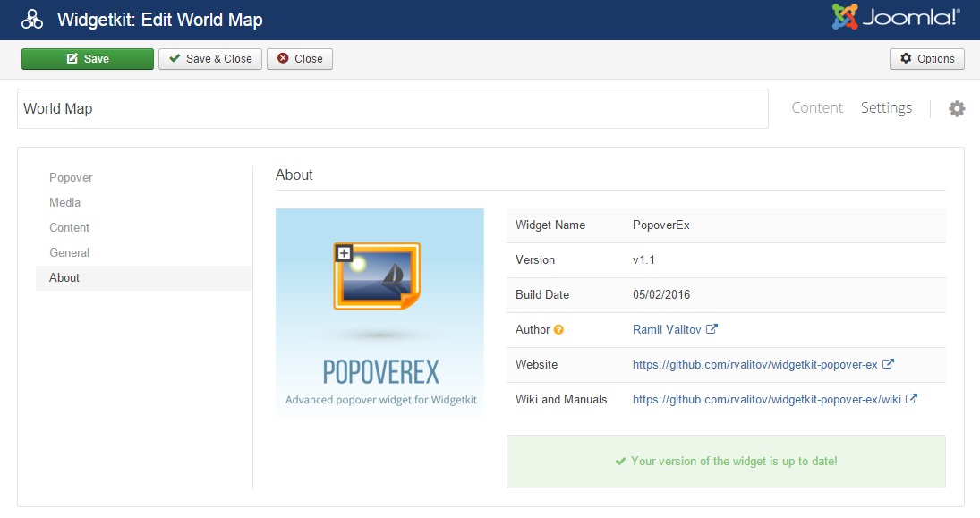Image resolution: width=980 pixels, height=518 pixels.
Task: Click the Wiki and Manuals label
Action: click(x=561, y=399)
